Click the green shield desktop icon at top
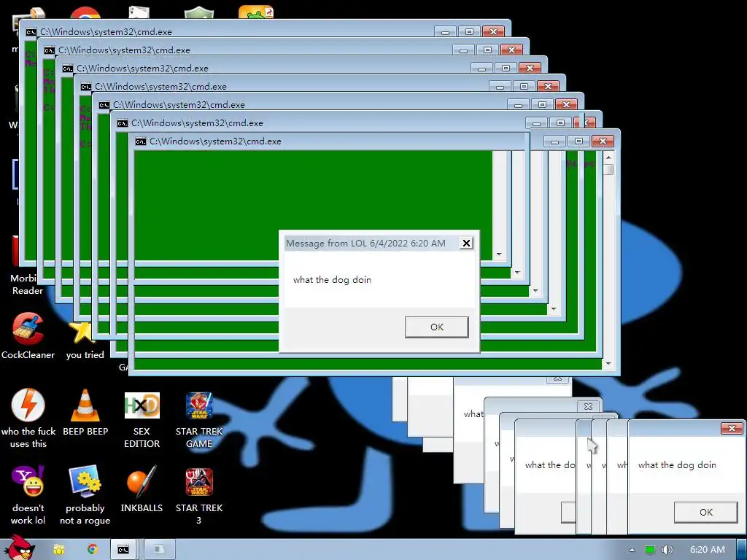This screenshot has width=747, height=560. (199, 12)
